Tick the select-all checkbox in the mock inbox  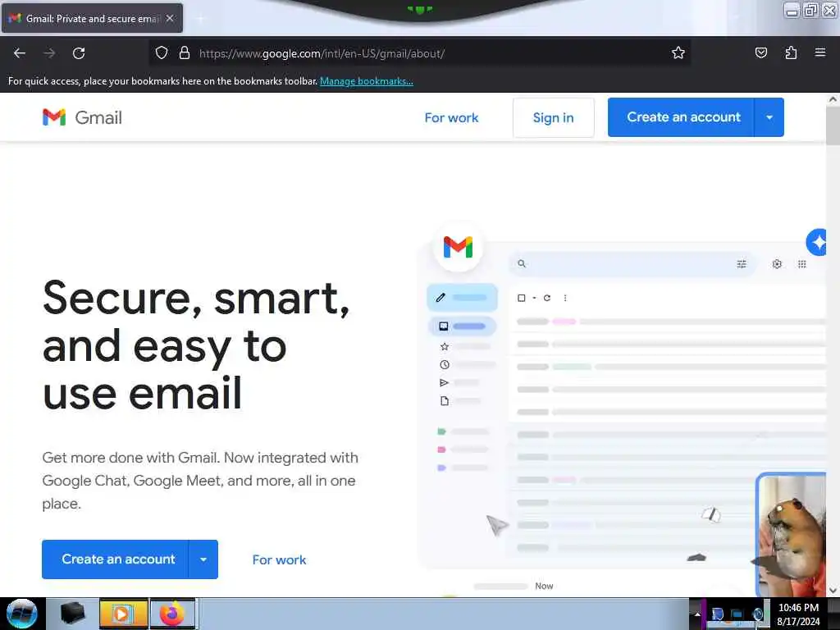521,298
